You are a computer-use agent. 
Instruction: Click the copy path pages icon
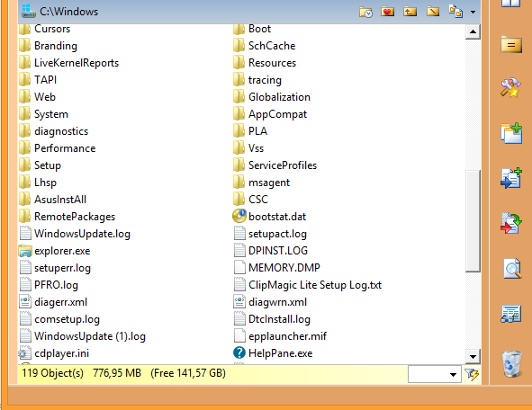[455, 12]
